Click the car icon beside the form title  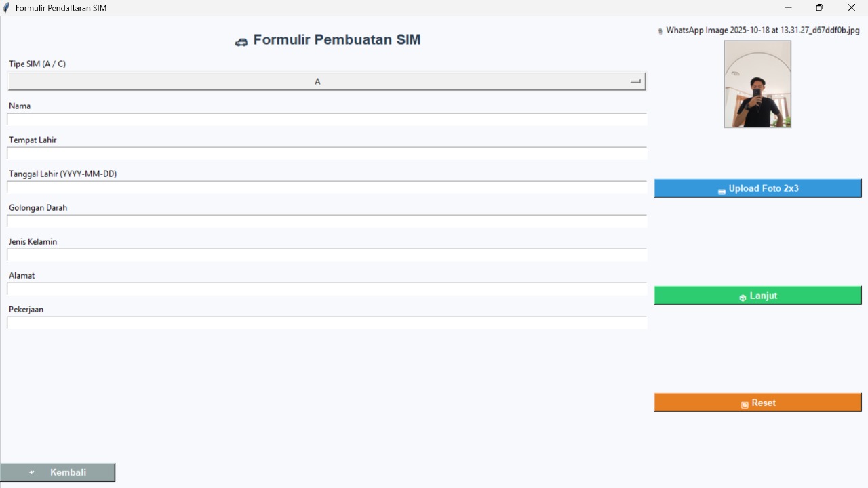[x=241, y=42]
